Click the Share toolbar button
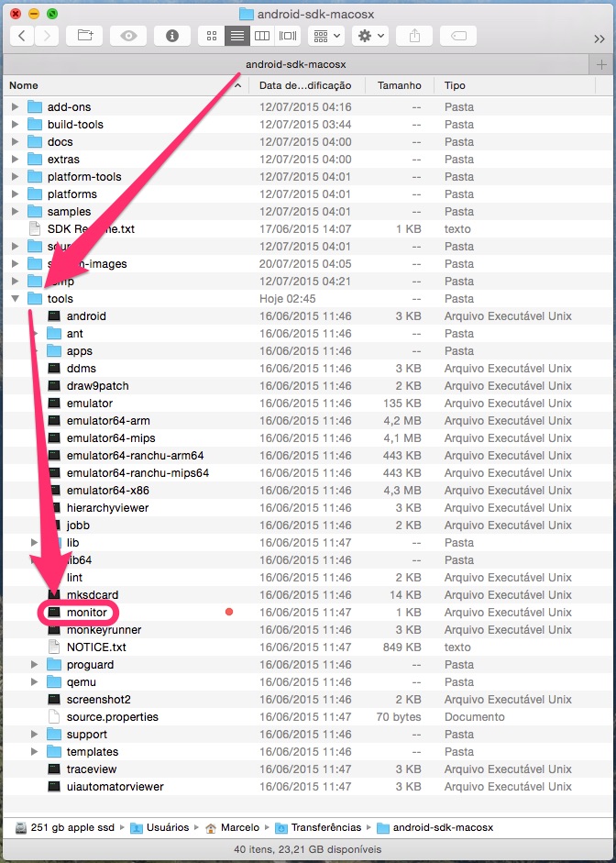616x863 pixels. (414, 37)
